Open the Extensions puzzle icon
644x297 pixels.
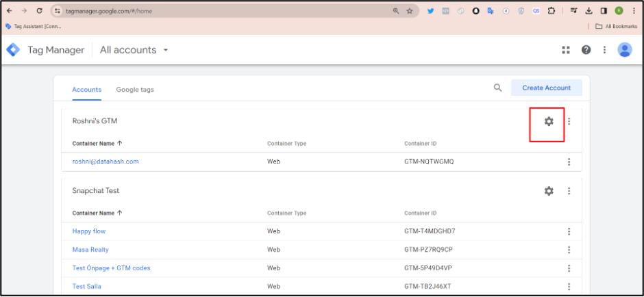pos(552,11)
